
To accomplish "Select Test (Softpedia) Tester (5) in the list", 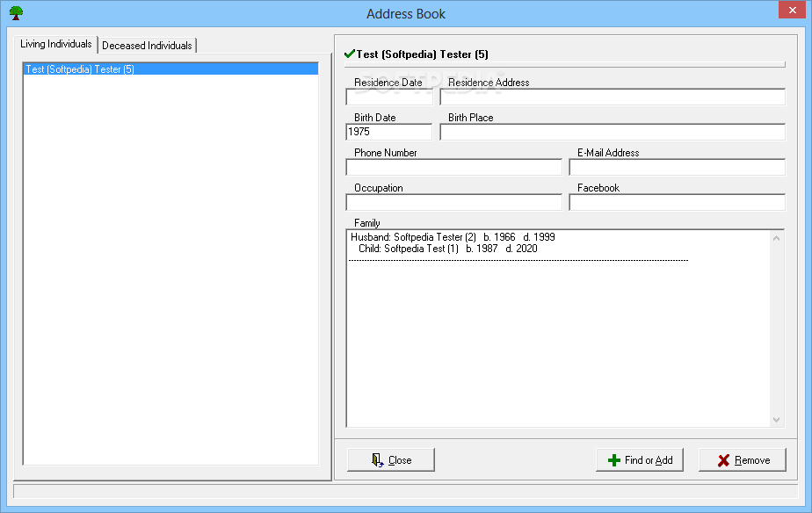I will pos(170,69).
